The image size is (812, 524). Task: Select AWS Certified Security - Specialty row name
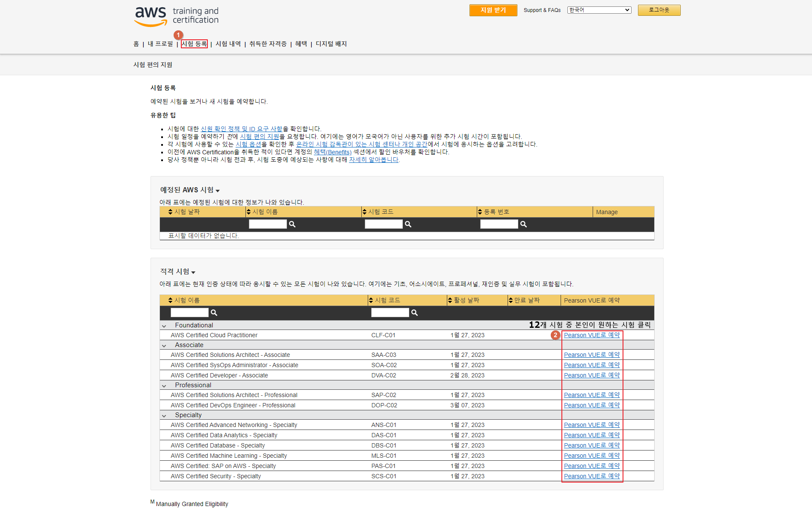tap(216, 477)
